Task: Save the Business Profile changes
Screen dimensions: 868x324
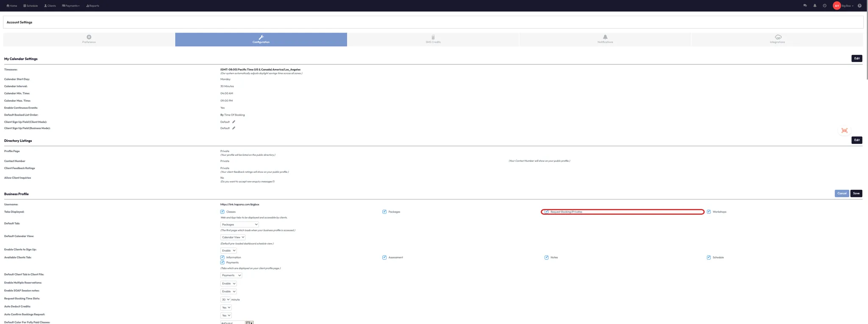Action: pyautogui.click(x=856, y=194)
